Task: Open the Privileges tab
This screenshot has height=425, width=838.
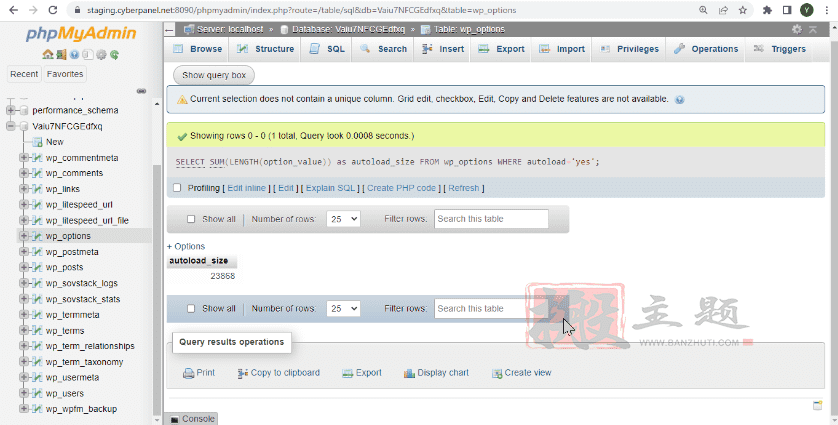Action: click(629, 49)
